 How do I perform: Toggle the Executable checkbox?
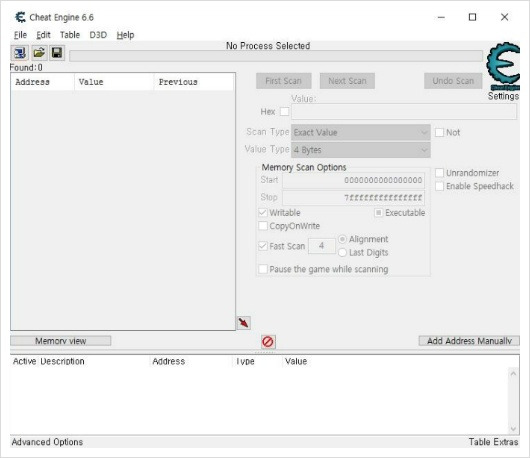(x=379, y=213)
